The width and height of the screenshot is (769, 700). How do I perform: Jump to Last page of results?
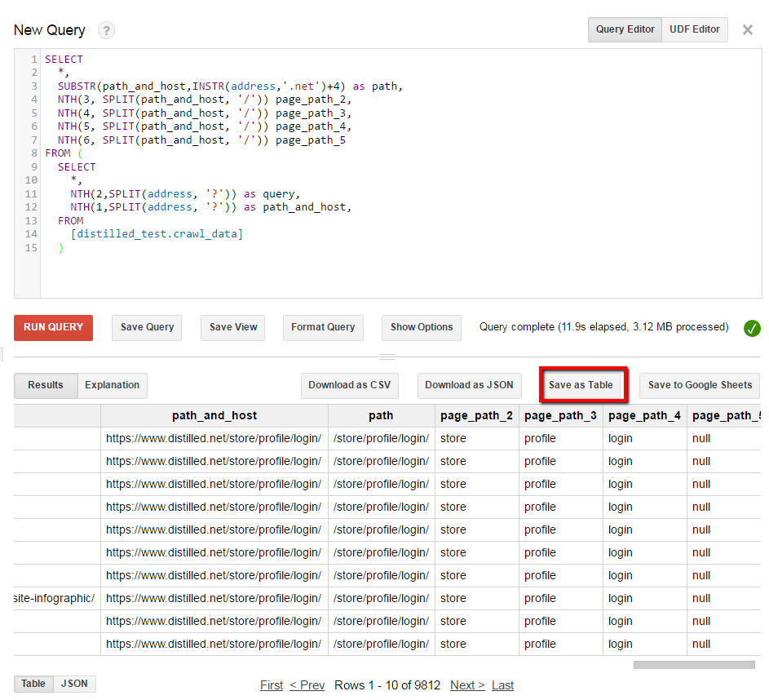(x=502, y=685)
